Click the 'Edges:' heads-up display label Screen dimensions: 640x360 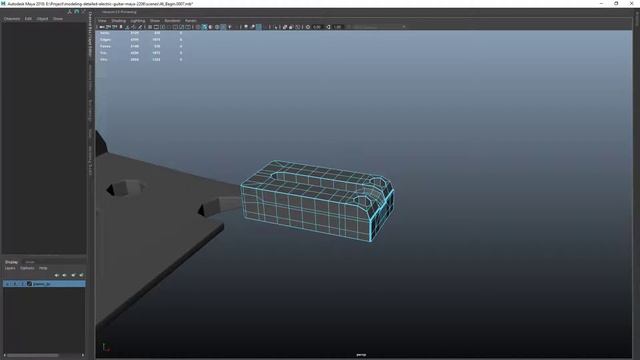[x=105, y=40]
